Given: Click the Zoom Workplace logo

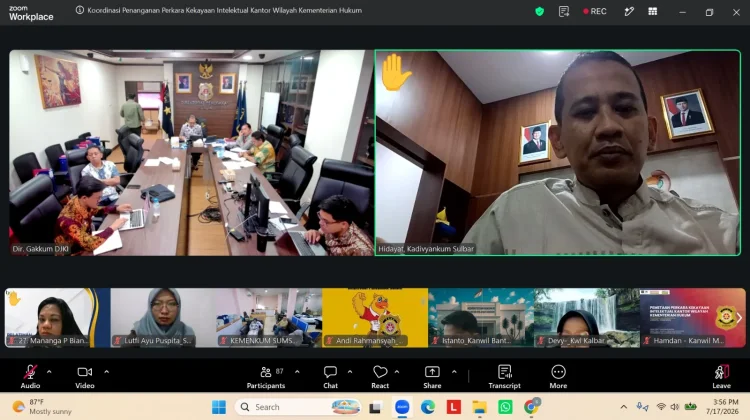Looking at the screenshot, I should pyautogui.click(x=31, y=13).
